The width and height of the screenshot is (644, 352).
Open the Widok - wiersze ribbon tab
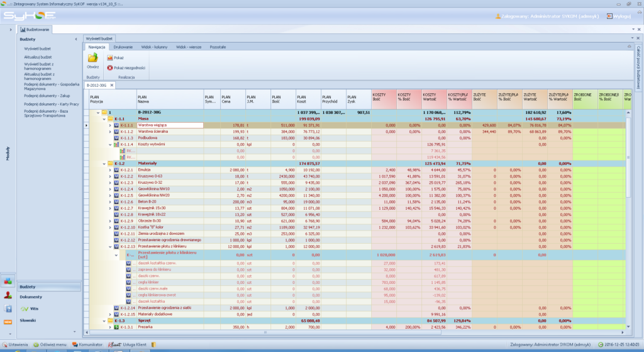tap(189, 47)
